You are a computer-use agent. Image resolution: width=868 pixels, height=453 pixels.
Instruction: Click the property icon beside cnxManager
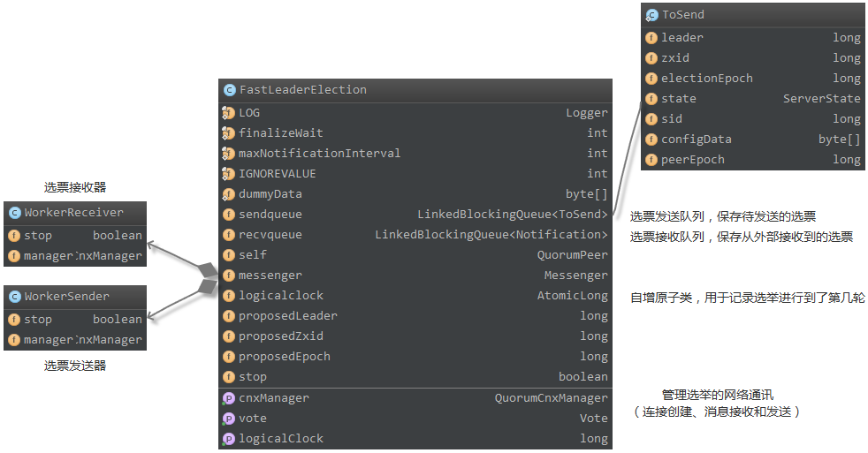coord(228,398)
